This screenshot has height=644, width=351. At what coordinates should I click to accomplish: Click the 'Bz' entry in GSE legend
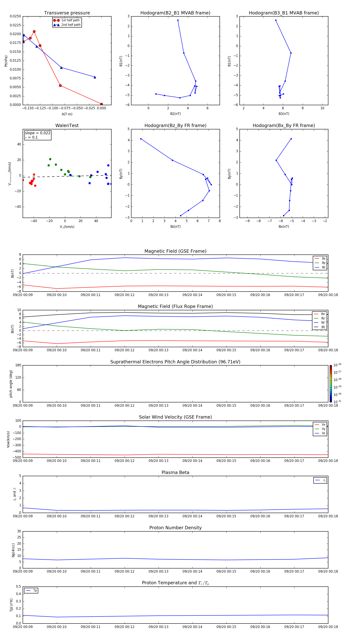tap(320, 267)
